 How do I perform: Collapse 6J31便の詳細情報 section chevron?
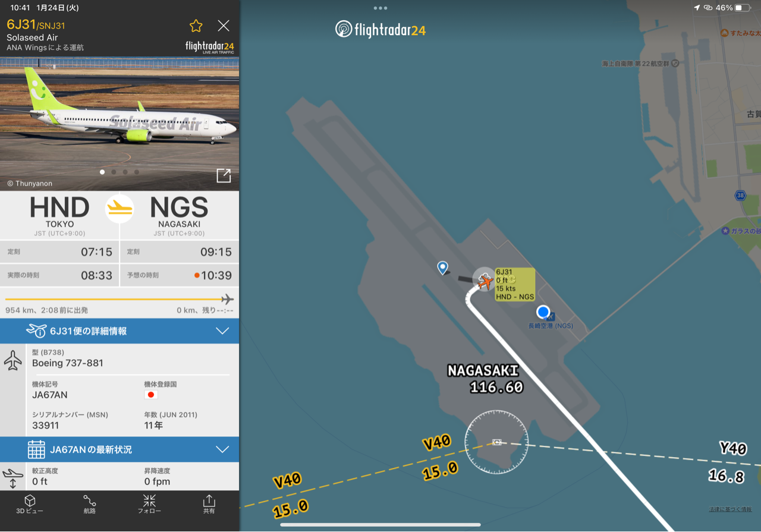(x=222, y=331)
